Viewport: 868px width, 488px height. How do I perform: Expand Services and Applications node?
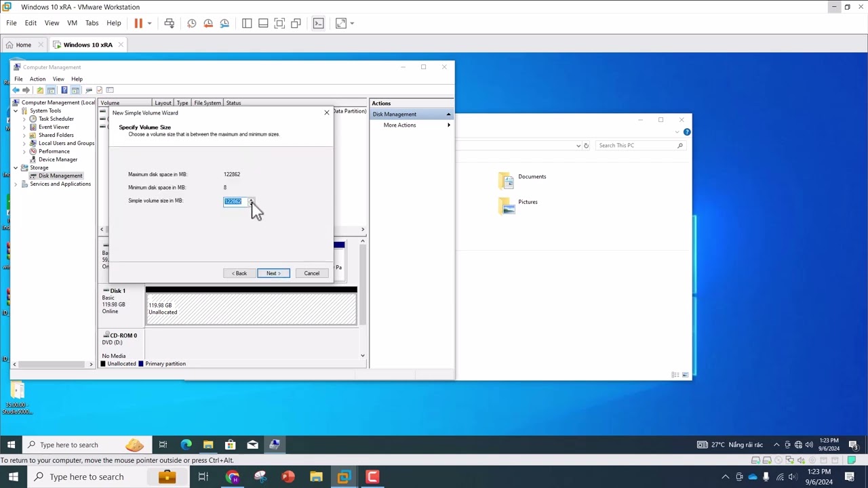click(x=16, y=184)
